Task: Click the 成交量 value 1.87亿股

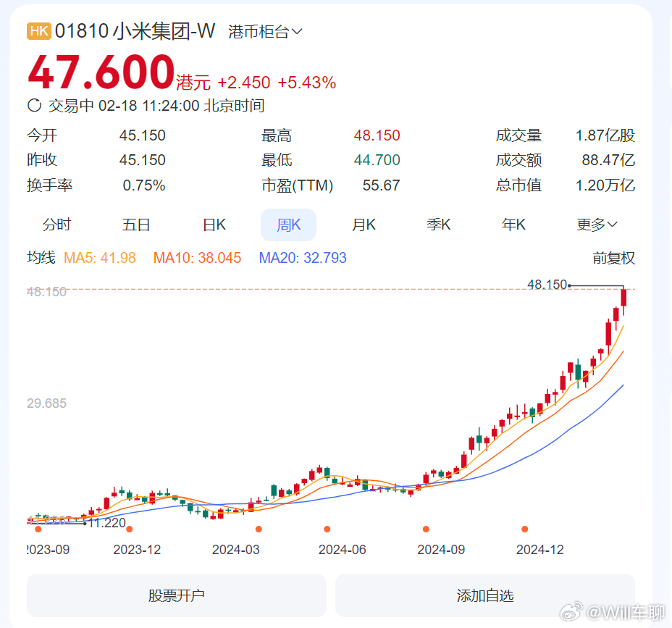Action: (x=605, y=135)
